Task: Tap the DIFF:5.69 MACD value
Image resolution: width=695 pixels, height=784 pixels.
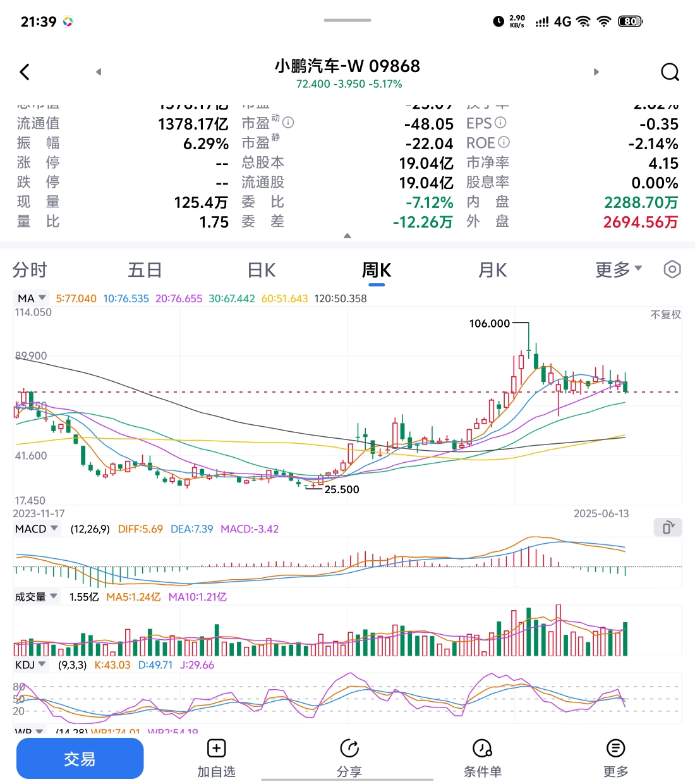Action: coord(140,529)
